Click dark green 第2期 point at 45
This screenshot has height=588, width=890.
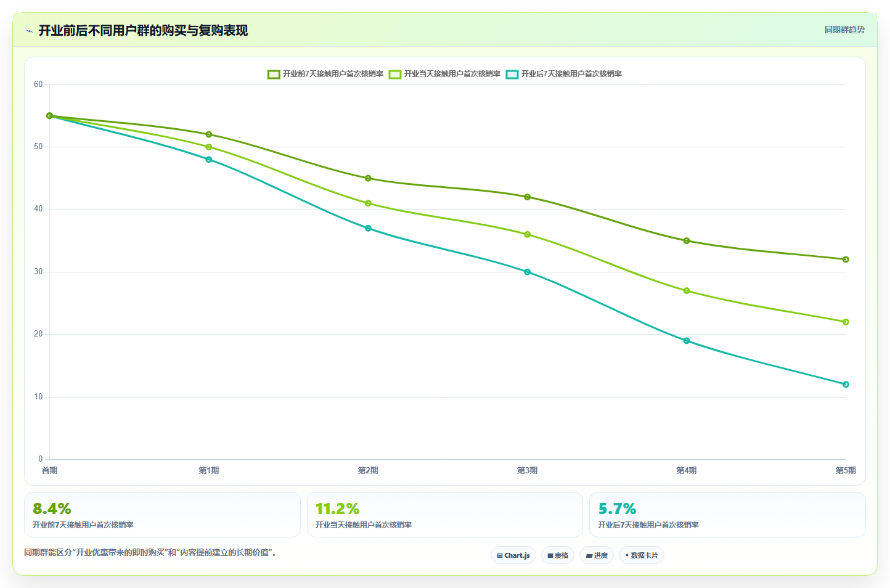[368, 178]
